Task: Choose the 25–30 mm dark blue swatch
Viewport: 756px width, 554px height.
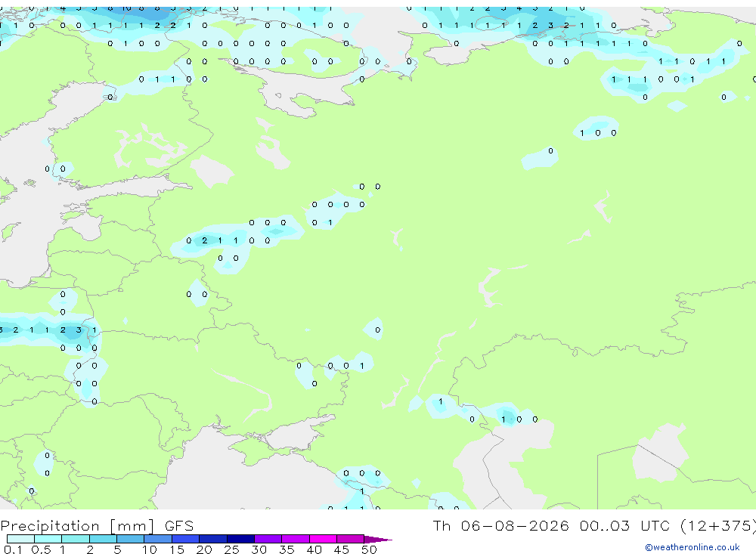Action: (x=240, y=539)
